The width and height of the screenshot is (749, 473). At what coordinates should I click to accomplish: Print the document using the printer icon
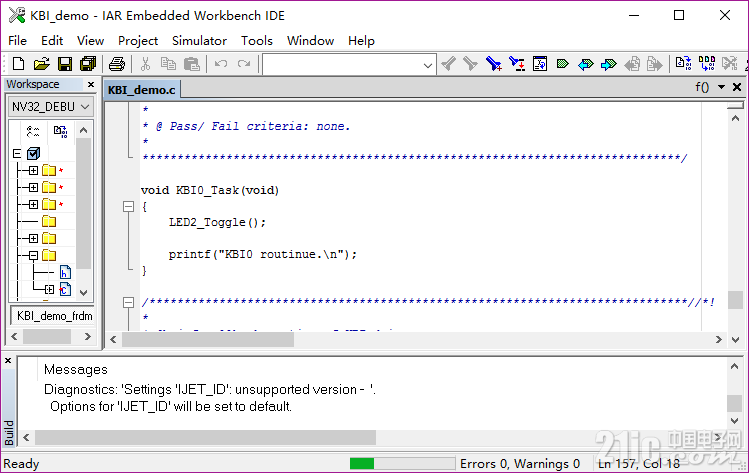(117, 64)
